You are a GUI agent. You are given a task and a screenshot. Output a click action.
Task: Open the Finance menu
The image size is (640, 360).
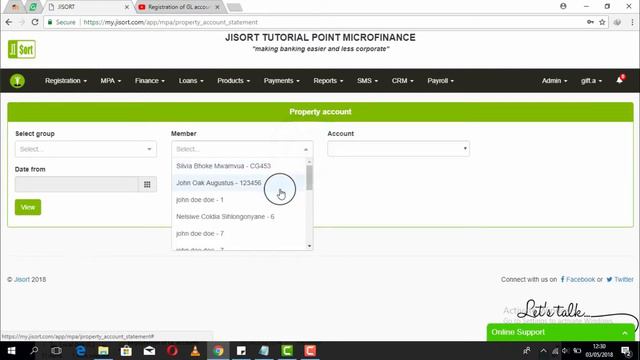pyautogui.click(x=150, y=81)
